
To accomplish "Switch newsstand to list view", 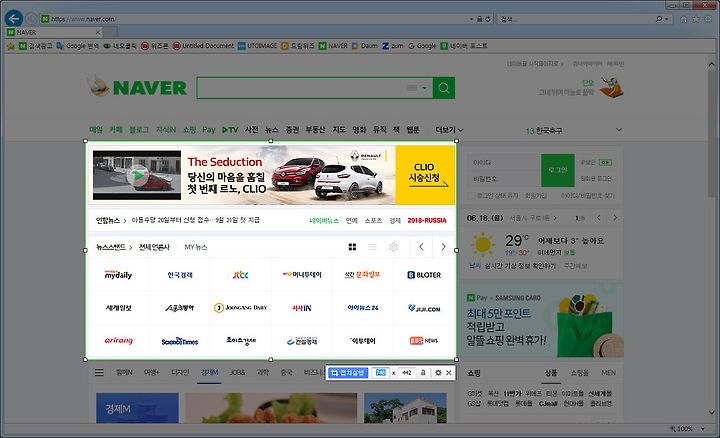I will (372, 247).
